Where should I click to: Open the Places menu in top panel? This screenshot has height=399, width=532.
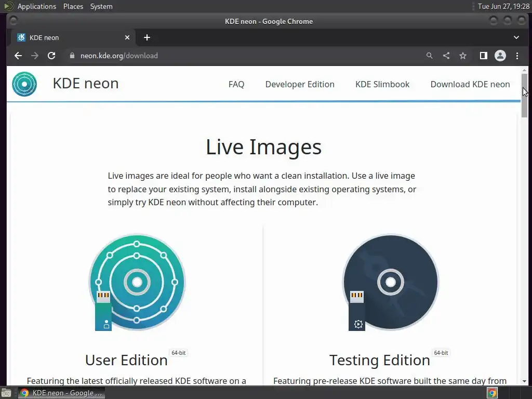pyautogui.click(x=73, y=6)
